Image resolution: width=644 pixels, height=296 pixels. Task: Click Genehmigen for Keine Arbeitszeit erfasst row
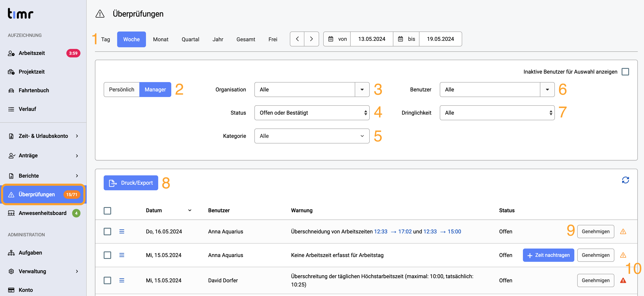point(595,255)
